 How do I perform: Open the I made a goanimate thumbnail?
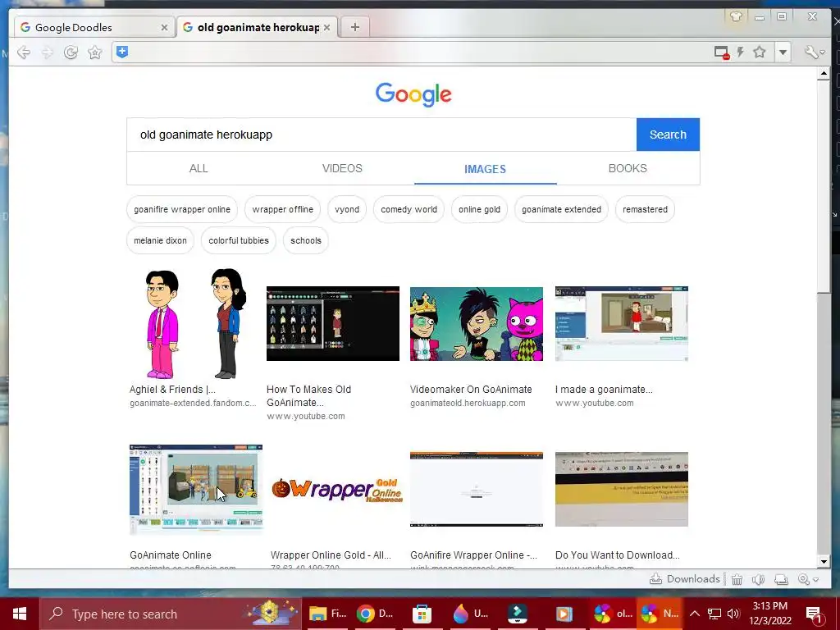pos(622,323)
